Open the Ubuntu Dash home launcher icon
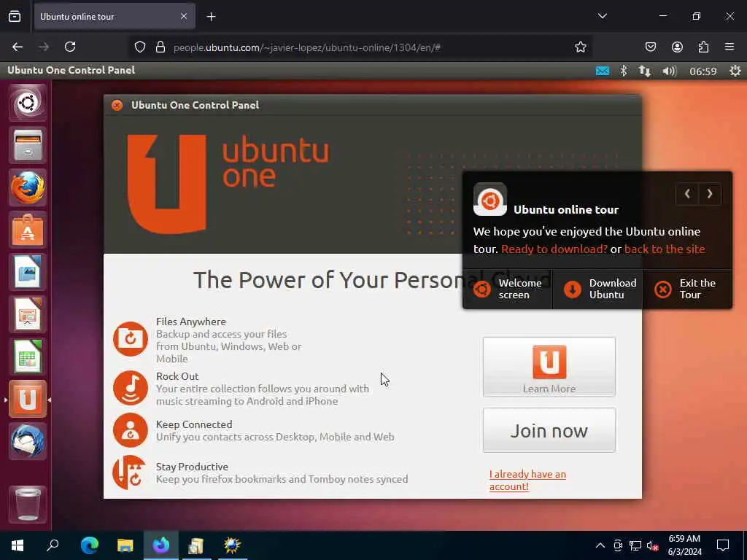Image resolution: width=747 pixels, height=560 pixels. (x=28, y=102)
